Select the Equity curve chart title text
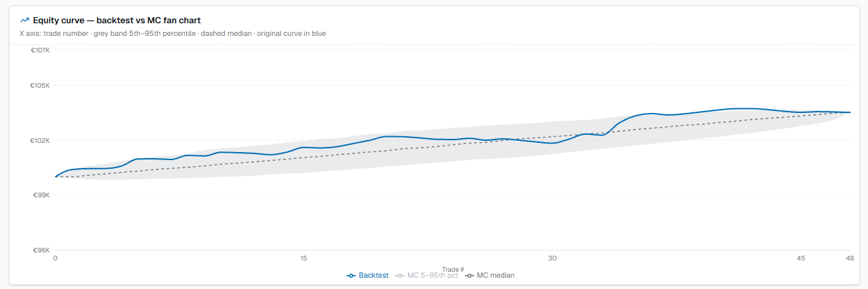868x289 pixels. (x=117, y=21)
